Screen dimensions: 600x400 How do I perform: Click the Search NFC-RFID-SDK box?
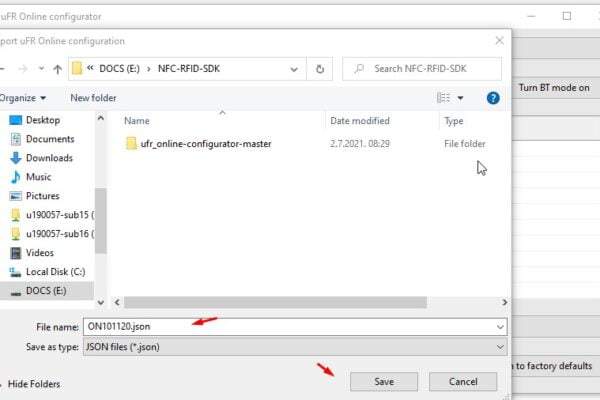[x=422, y=69]
